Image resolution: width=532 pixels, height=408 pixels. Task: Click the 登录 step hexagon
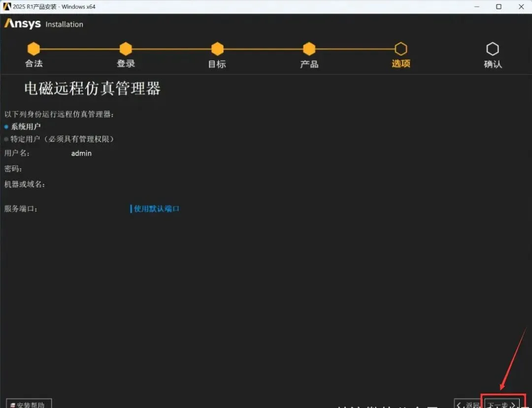(x=126, y=49)
